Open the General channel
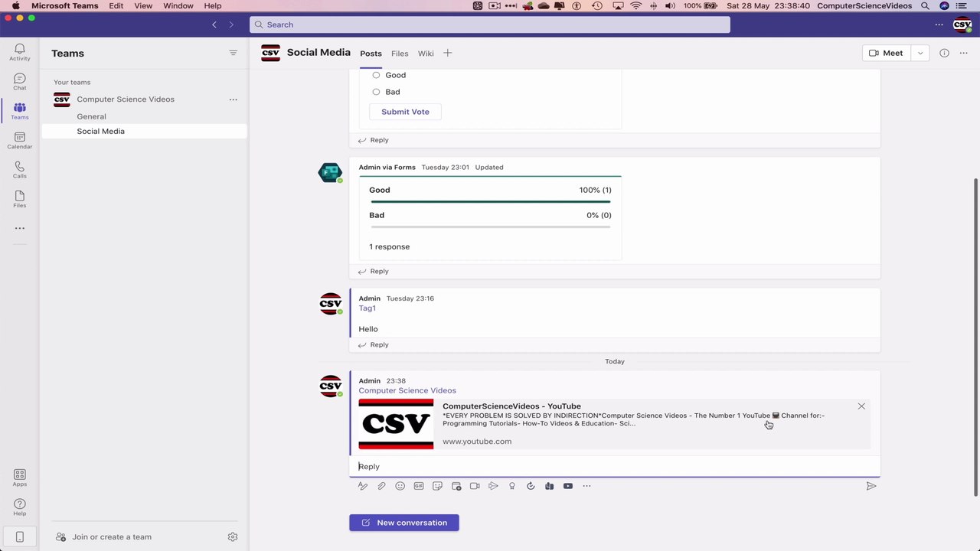The width and height of the screenshot is (980, 551). (x=91, y=117)
